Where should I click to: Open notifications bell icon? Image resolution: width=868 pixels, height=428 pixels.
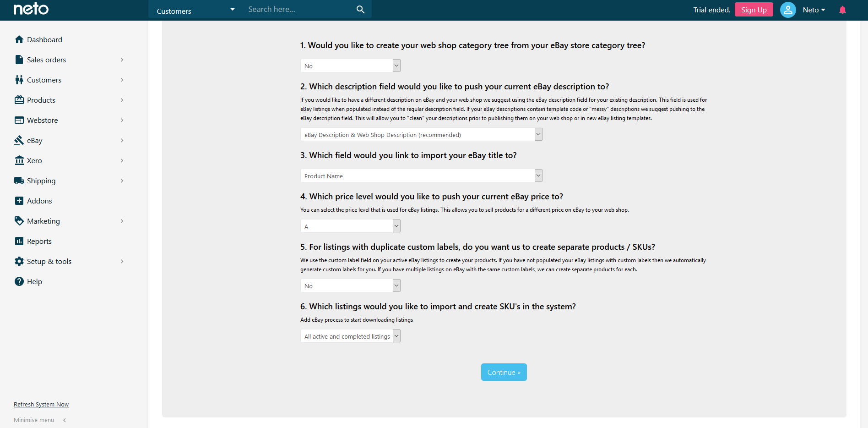pos(842,10)
